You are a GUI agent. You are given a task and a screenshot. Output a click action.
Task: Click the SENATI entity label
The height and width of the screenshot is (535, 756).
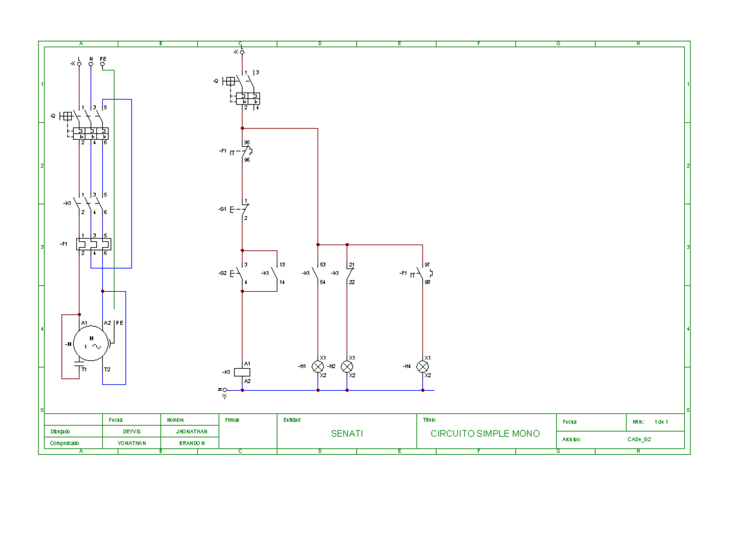347,434
